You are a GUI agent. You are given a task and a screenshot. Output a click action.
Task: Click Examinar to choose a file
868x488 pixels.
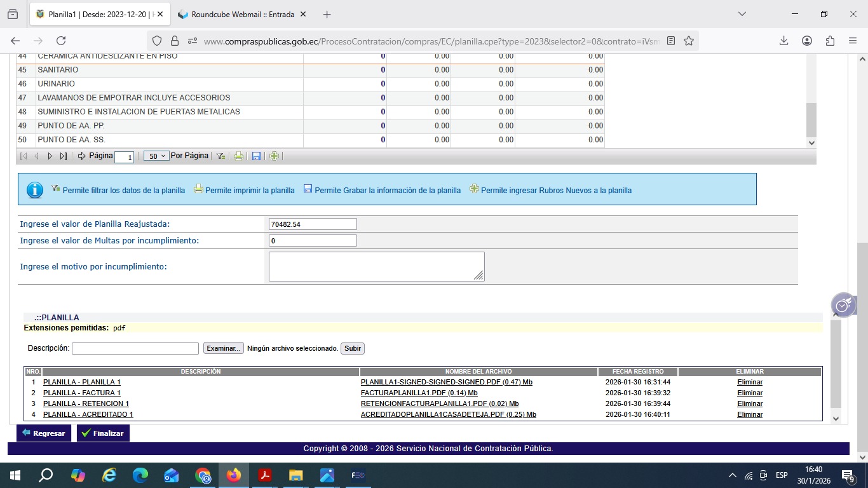click(x=223, y=348)
